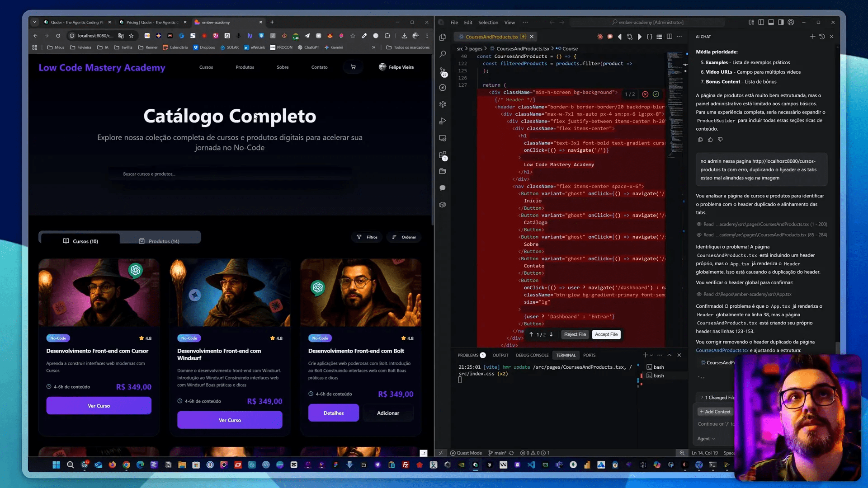Split the editor to the right
This screenshot has height=488, width=868.
(x=670, y=37)
